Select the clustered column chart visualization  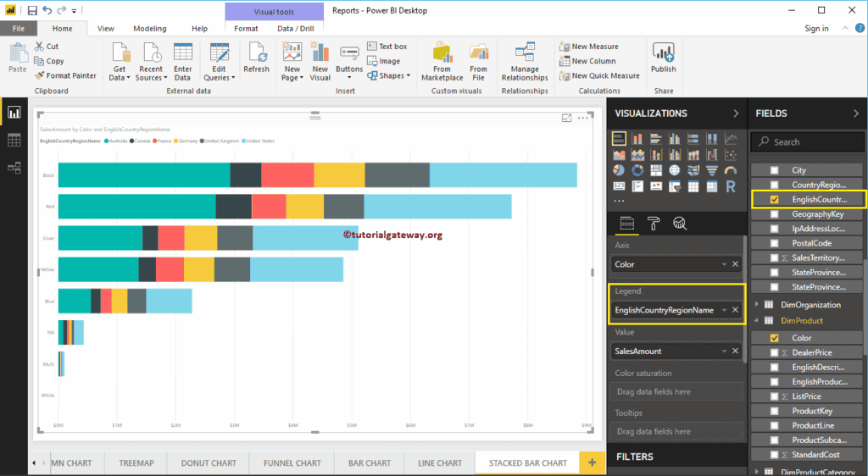(x=674, y=139)
